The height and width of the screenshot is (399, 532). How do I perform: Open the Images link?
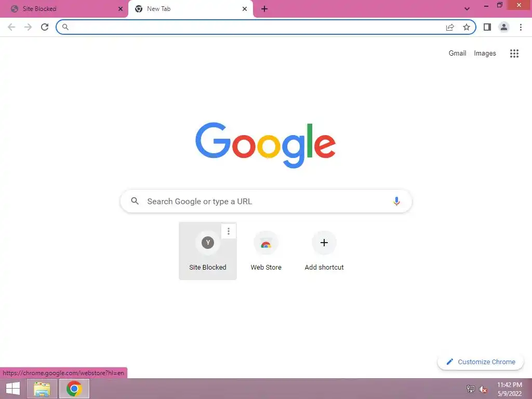[x=485, y=54]
